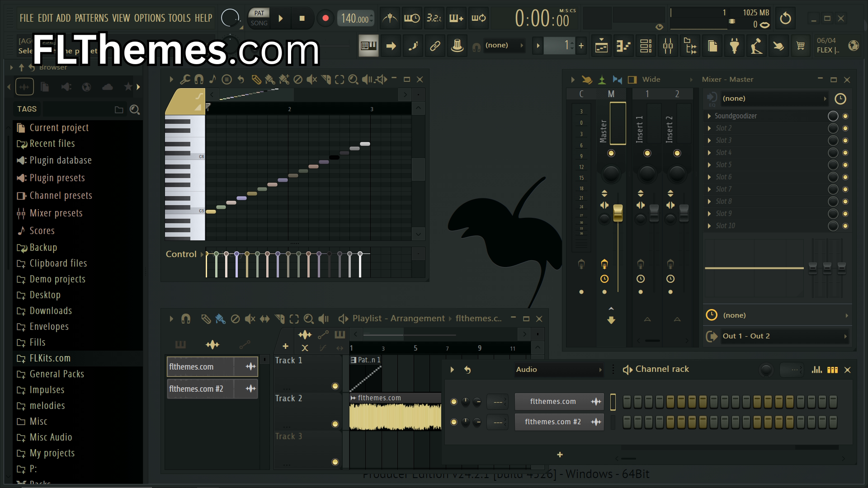
Task: Toggle the typing keyboard to piano icon
Action: click(x=368, y=46)
